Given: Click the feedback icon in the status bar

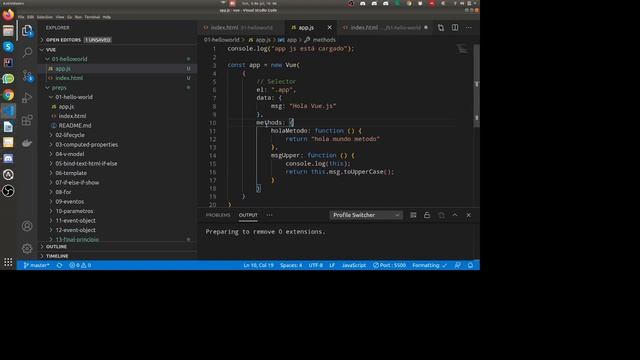Looking at the screenshot, I should click(x=458, y=265).
